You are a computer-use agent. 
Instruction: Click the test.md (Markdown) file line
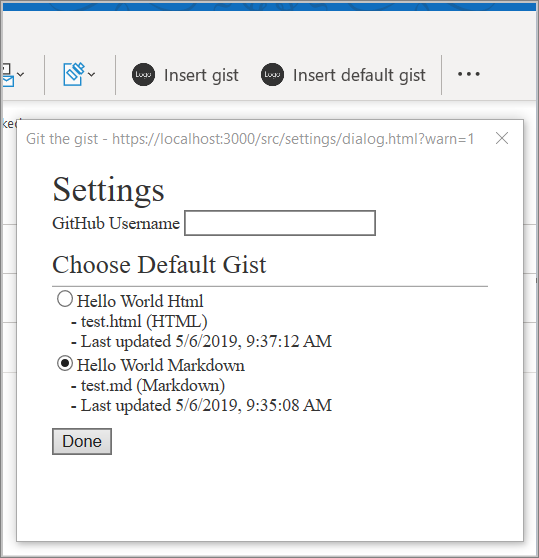coord(148,385)
